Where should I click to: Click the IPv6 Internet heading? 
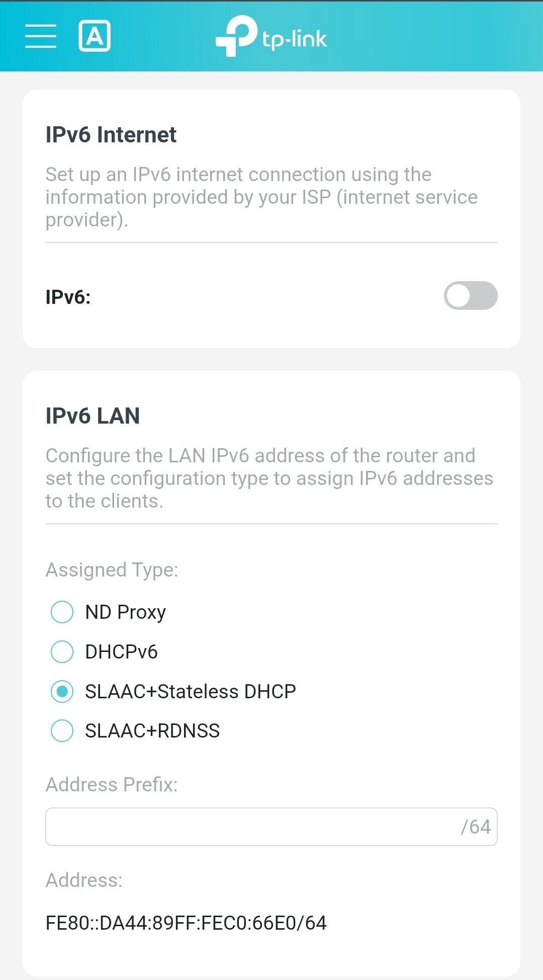tap(111, 135)
